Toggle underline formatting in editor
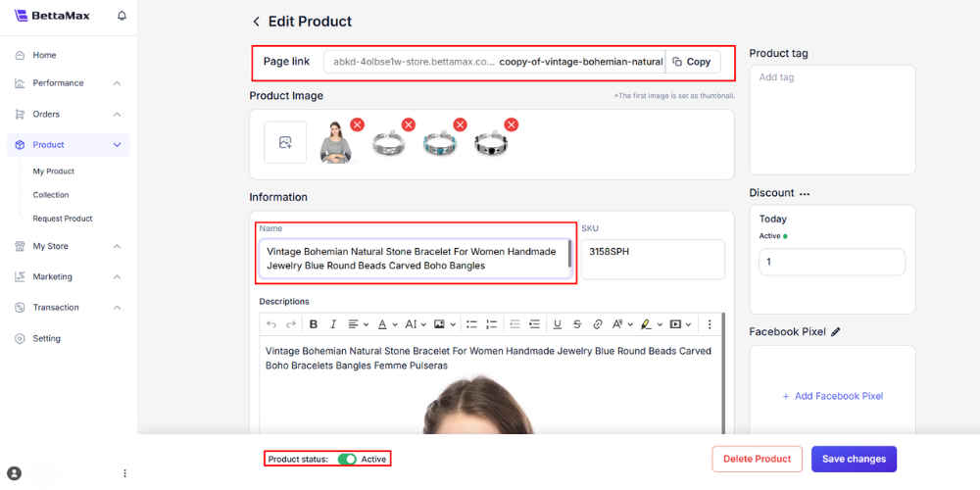The image size is (980, 490). [558, 324]
